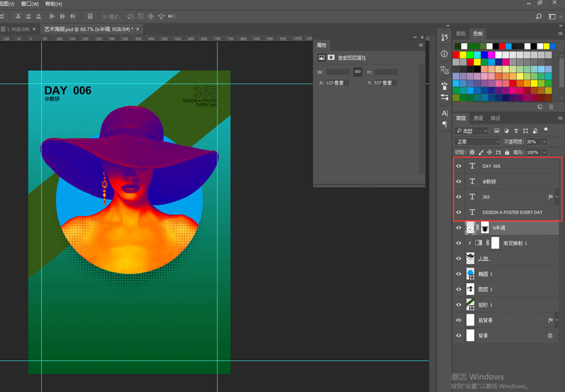The height and width of the screenshot is (392, 565).
Task: Click the info panel icon in side strip
Action: point(444,54)
